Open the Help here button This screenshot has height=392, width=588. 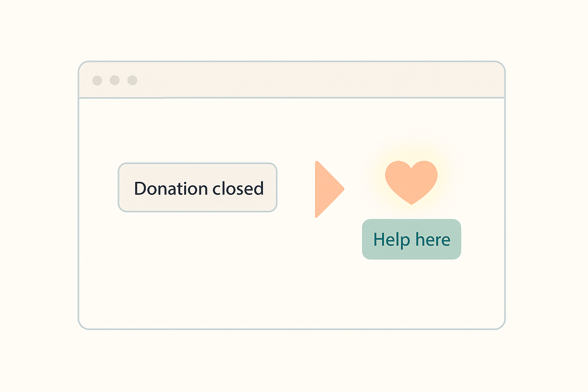pyautogui.click(x=412, y=239)
